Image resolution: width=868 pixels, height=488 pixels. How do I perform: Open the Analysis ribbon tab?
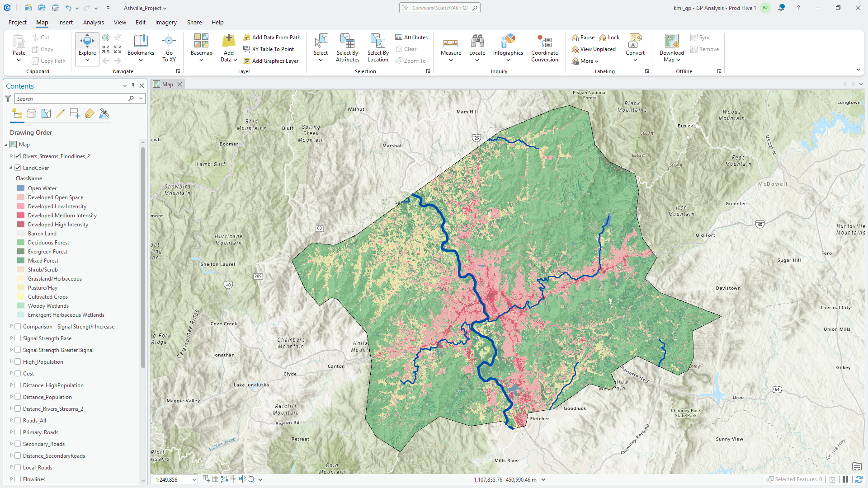tap(93, 22)
